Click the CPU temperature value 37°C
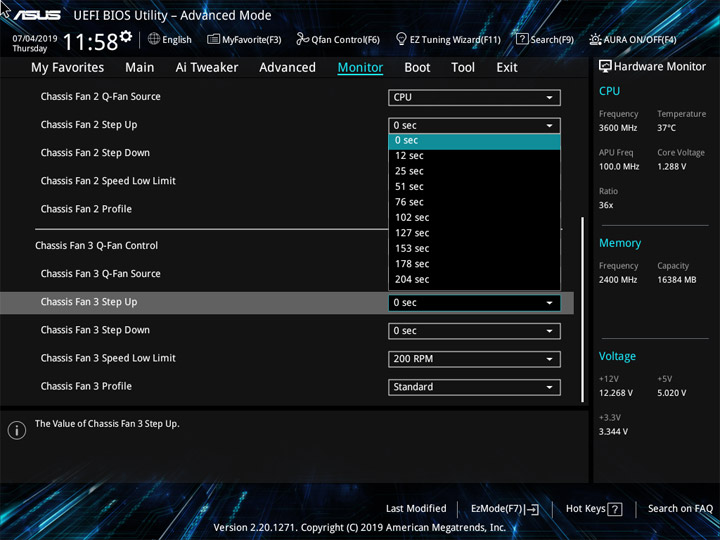Image resolution: width=720 pixels, height=540 pixels. point(666,128)
